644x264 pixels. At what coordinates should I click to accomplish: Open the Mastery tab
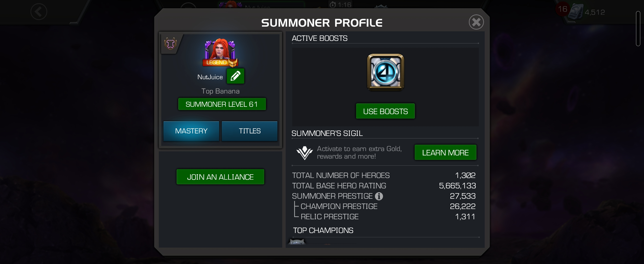click(191, 131)
